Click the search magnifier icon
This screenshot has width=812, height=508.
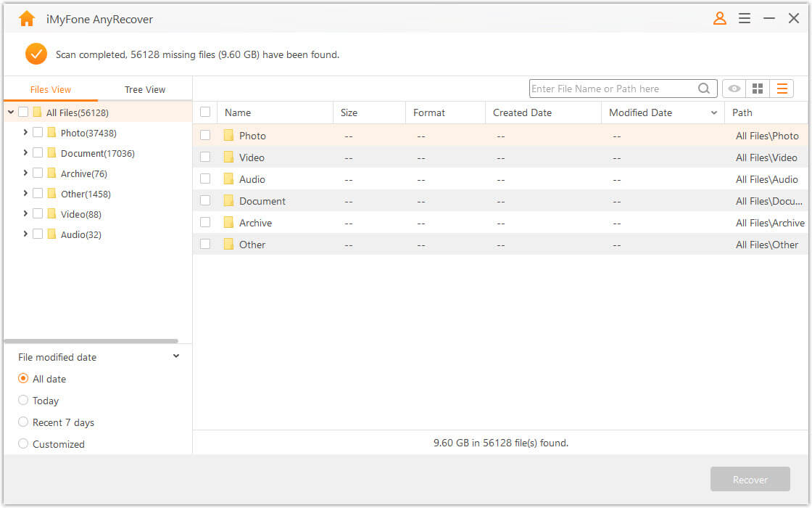click(704, 89)
